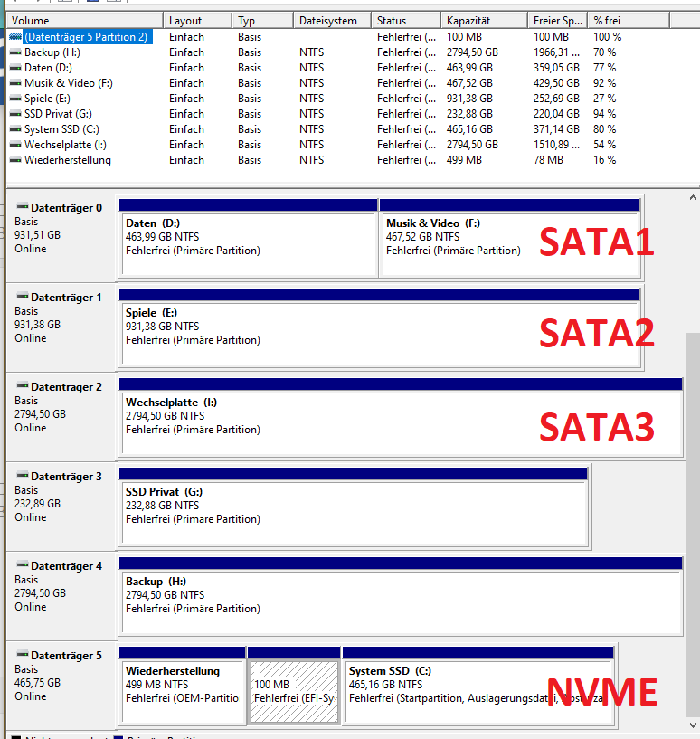Select the Datenträger 0 disk label
The width and height of the screenshot is (700, 739).
point(66,208)
